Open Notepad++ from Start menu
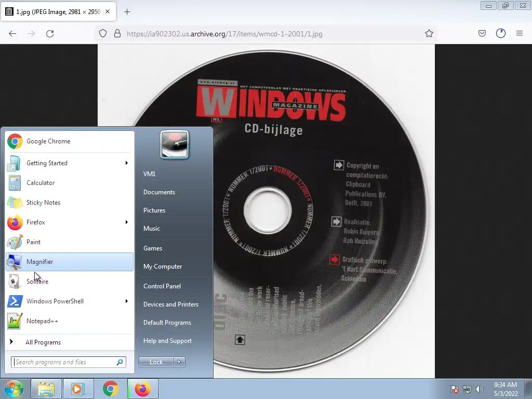 tap(70, 321)
